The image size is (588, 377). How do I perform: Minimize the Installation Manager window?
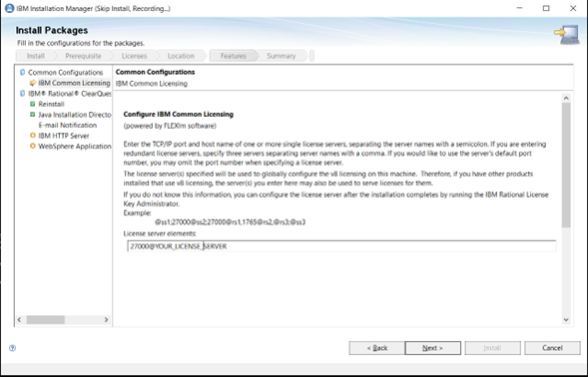click(519, 8)
